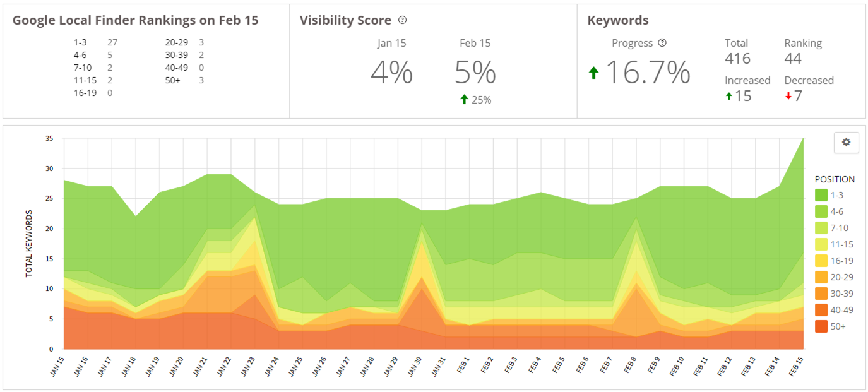Click red down arrow next to Decreased 7
Image resolution: width=868 pixels, height=392 pixels.
[x=788, y=96]
